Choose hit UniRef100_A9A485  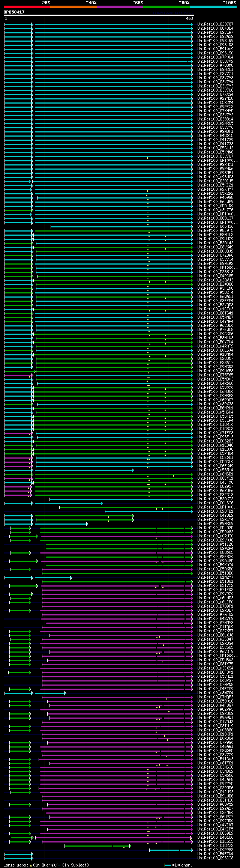215,561
